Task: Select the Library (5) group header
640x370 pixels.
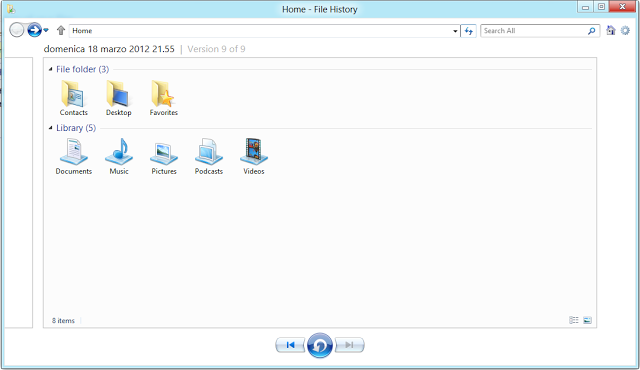Action: click(76, 128)
